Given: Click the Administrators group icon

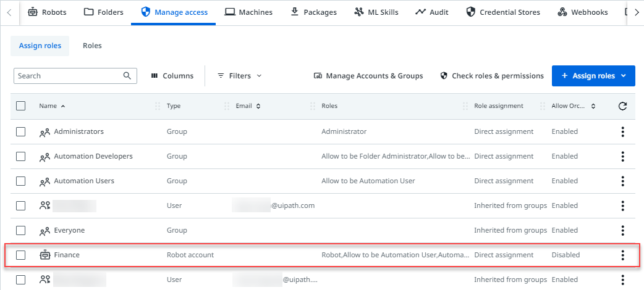Looking at the screenshot, I should point(44,132).
